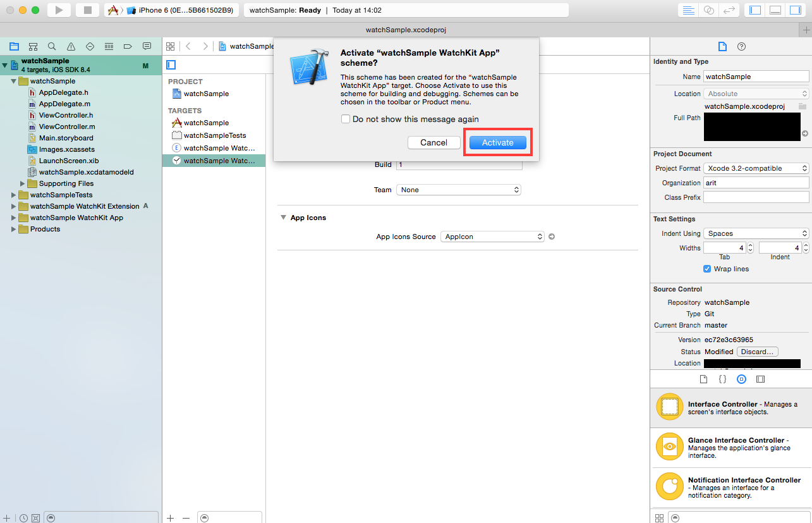Select the watchSample scheme in toolbar
The width and height of the screenshot is (812, 523).
[x=113, y=10]
